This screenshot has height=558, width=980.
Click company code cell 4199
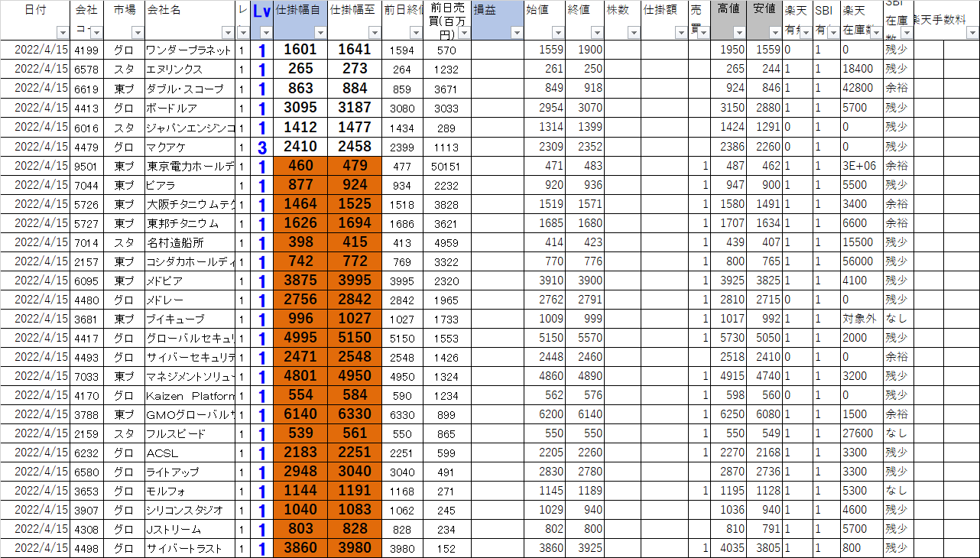click(87, 50)
